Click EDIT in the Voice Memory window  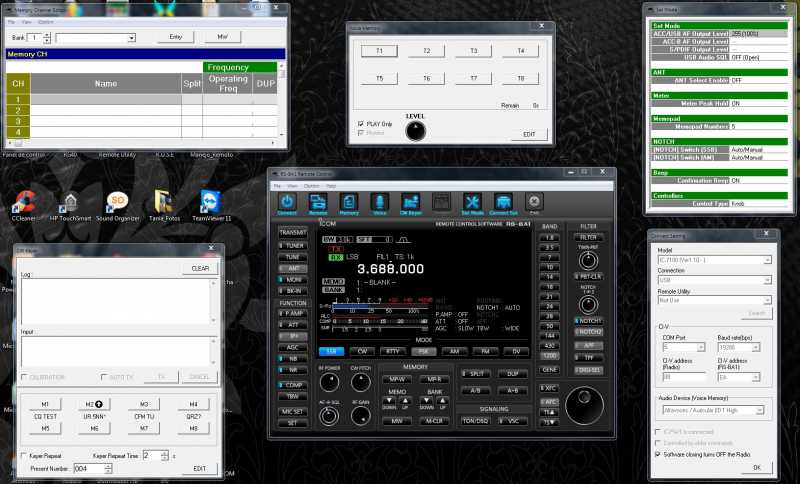[529, 134]
